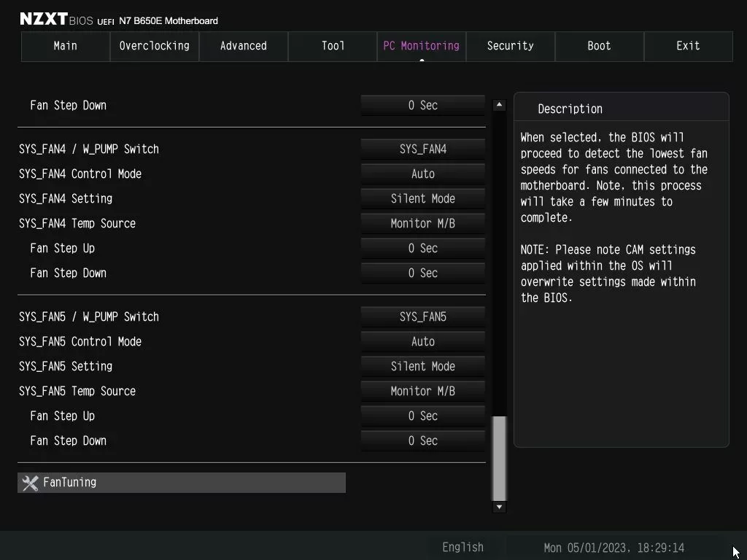747x560 pixels.
Task: Open the SYS_FAN5 / W_PUMP Switch selector
Action: (x=422, y=316)
